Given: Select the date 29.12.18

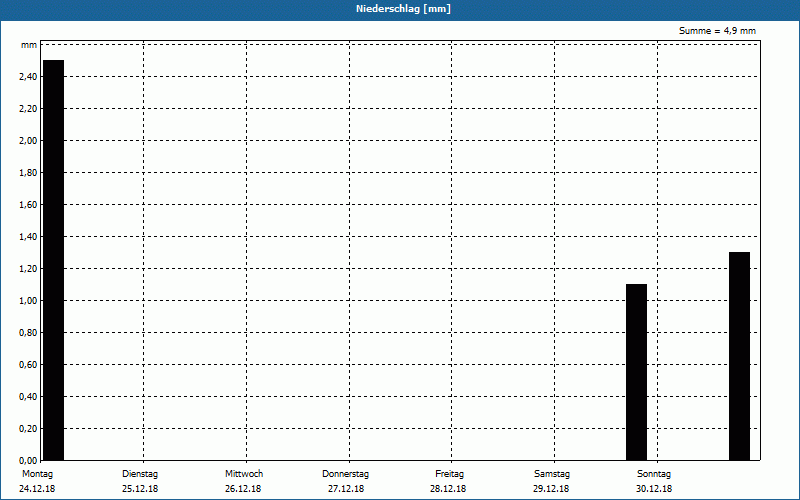Looking at the screenshot, I should (x=551, y=489).
